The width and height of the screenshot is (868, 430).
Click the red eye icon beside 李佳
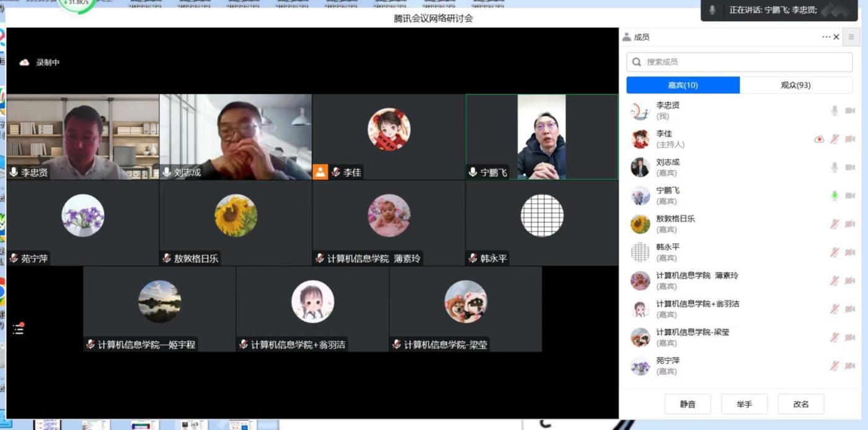pyautogui.click(x=818, y=139)
